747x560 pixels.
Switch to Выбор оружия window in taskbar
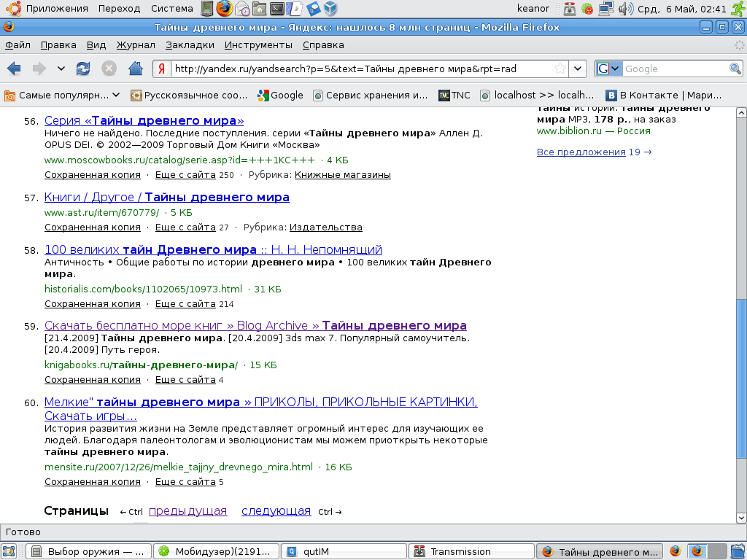pos(88,551)
